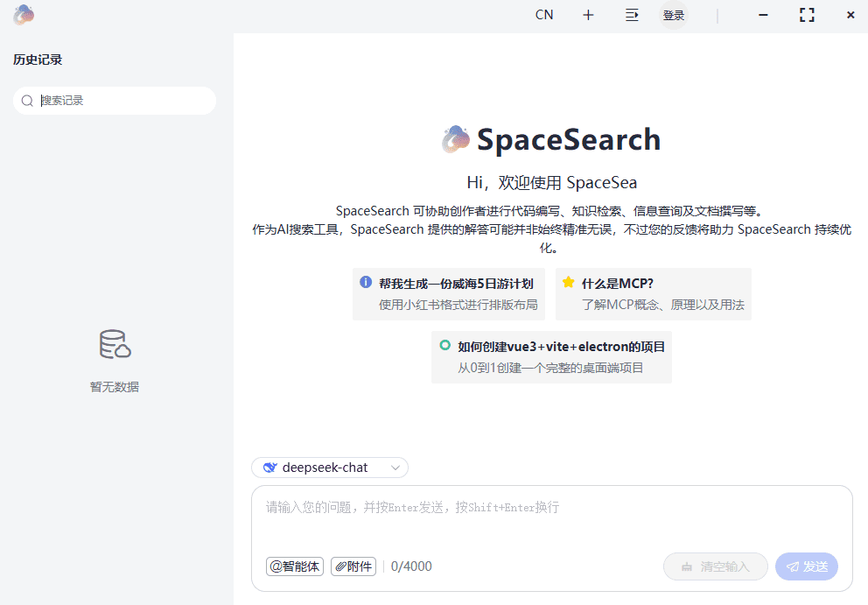
Task: Click the 附件 paperclip icon to attach a file
Action: (x=340, y=566)
